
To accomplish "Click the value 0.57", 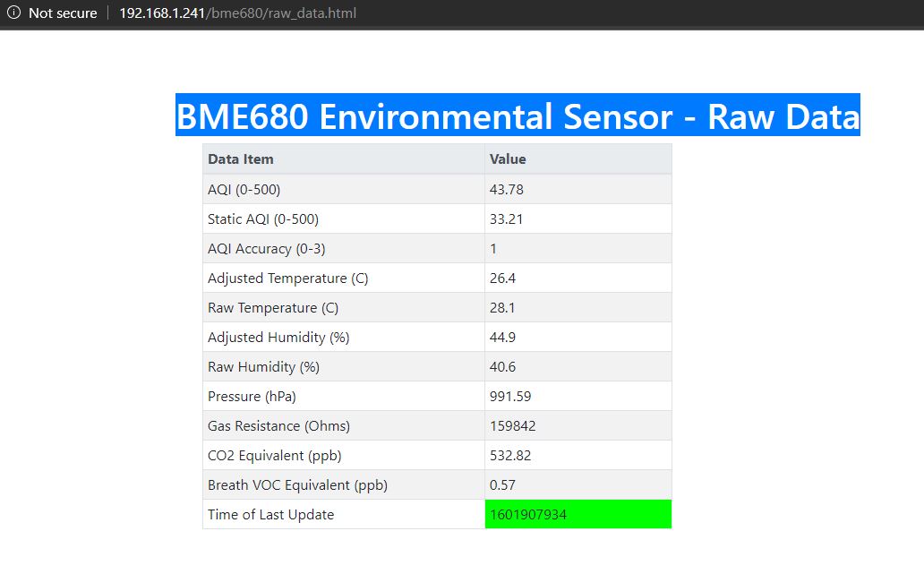I will 502,485.
